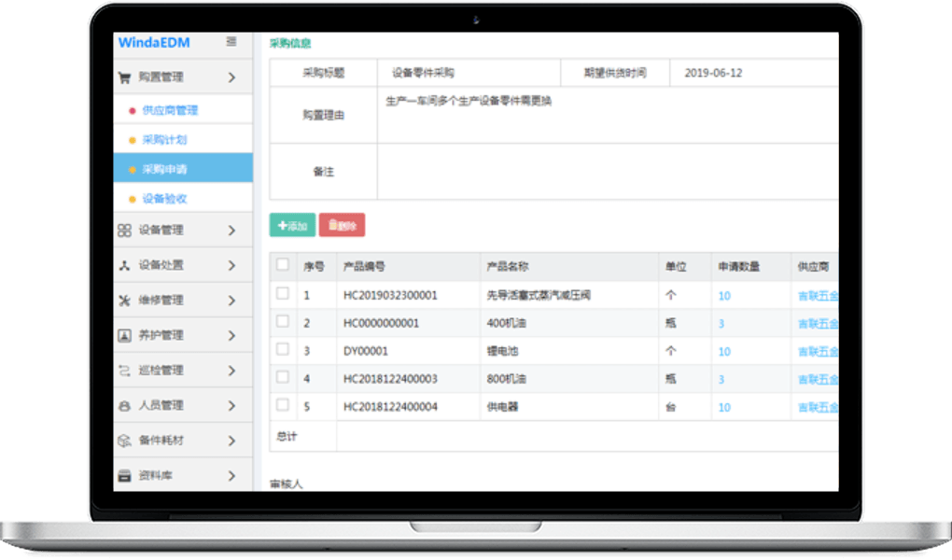Select the 设备验收 submenu item
This screenshot has height=560, width=952.
click(x=164, y=199)
